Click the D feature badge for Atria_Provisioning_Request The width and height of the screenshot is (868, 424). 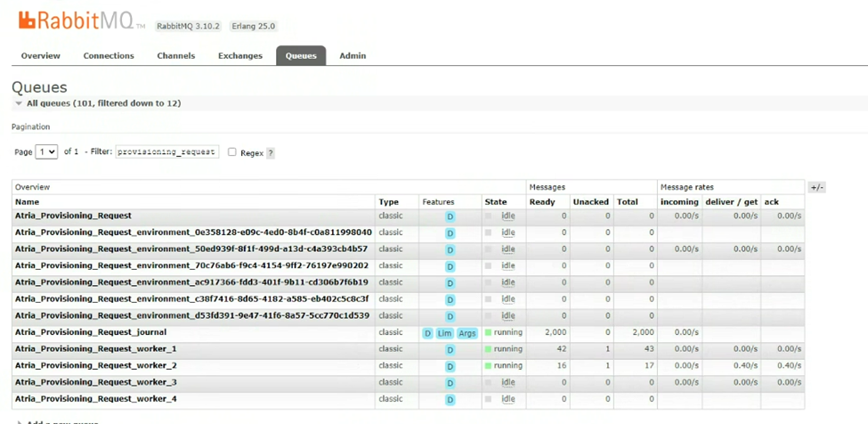coord(450,216)
